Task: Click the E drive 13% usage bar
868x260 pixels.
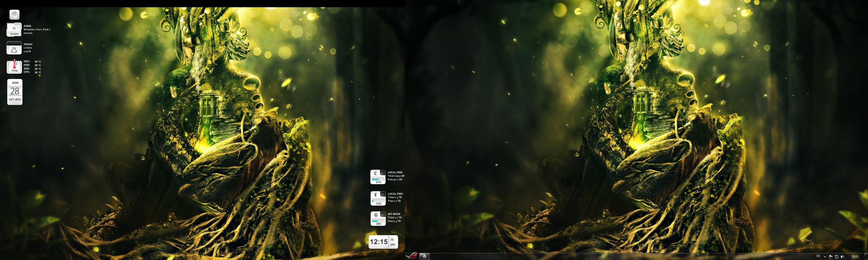Action: [x=378, y=201]
